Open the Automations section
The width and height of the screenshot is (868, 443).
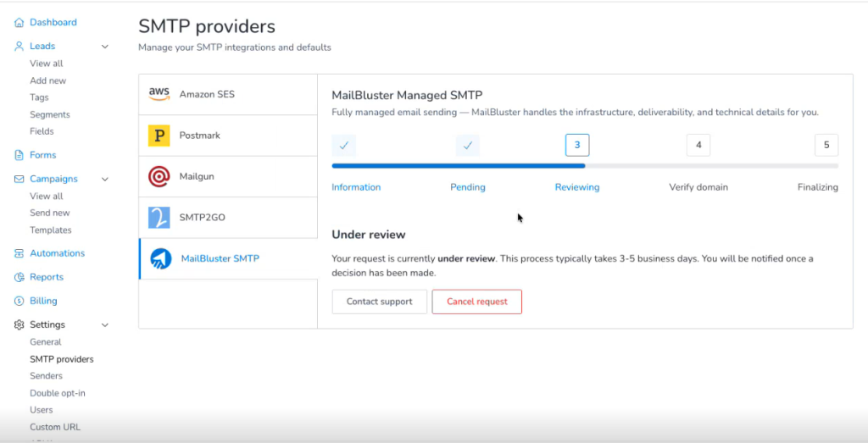(x=57, y=253)
